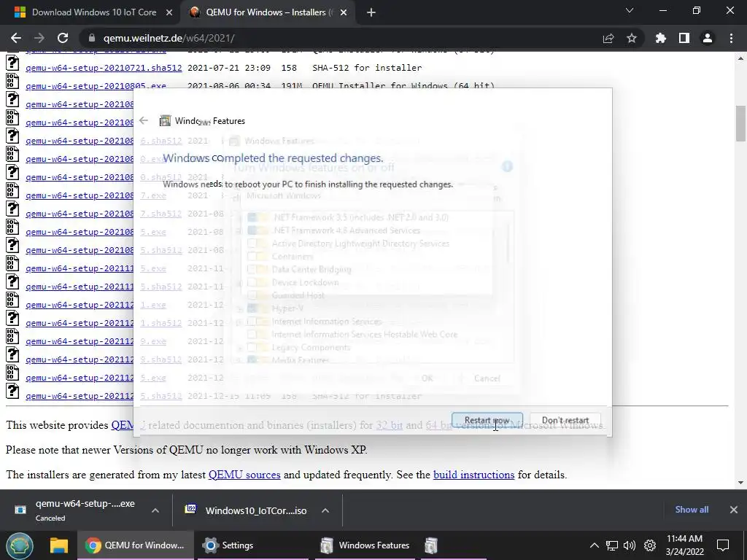Open a new browser tab
Viewport: 747px width, 560px height.
point(371,12)
